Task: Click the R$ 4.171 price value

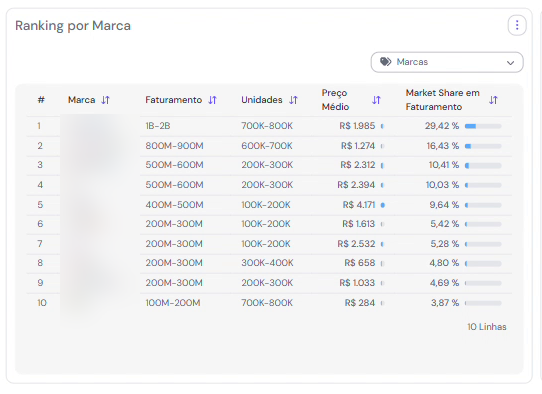Action: pos(359,205)
